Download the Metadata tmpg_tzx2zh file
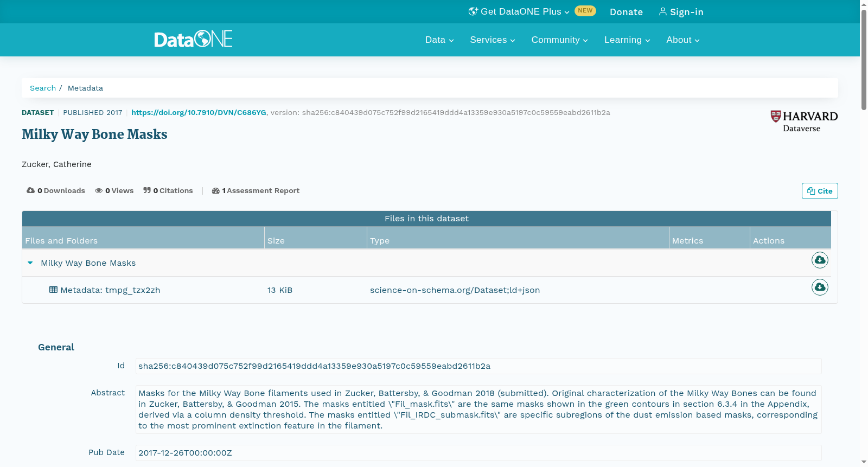 click(820, 287)
